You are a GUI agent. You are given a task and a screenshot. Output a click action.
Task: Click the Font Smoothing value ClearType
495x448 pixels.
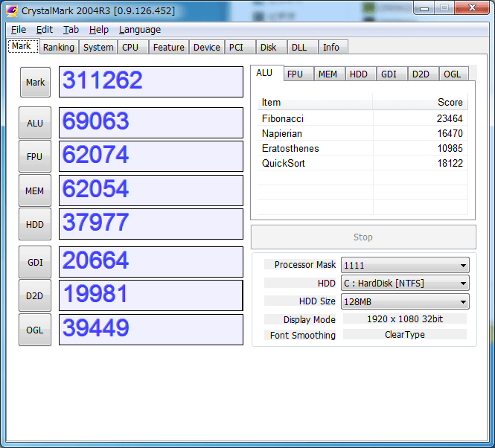(x=405, y=334)
